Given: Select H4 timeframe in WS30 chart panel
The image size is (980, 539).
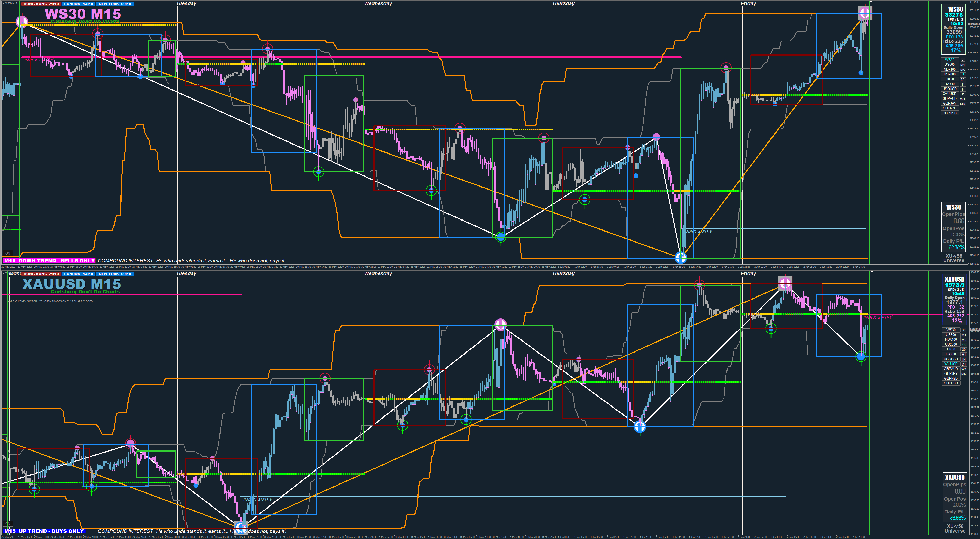Looking at the screenshot, I should (963, 89).
